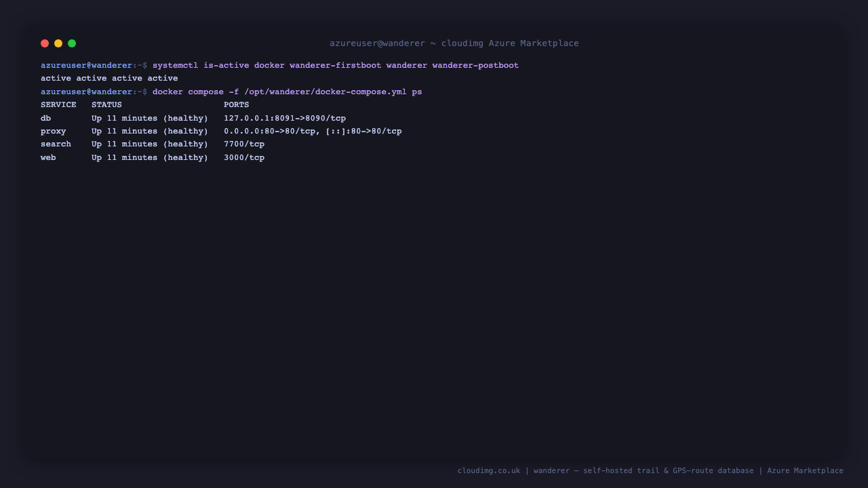Click the 'systemctl is-active docker' command text

218,66
